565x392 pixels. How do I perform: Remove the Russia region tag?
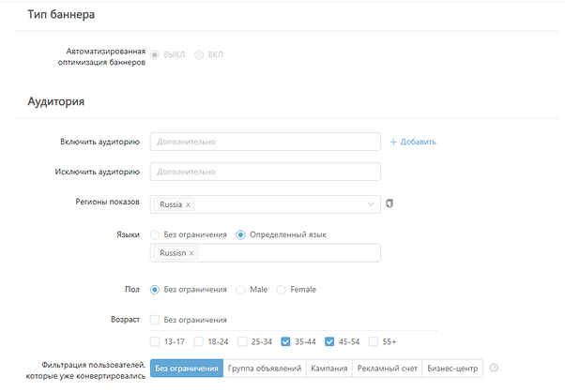pyautogui.click(x=188, y=204)
